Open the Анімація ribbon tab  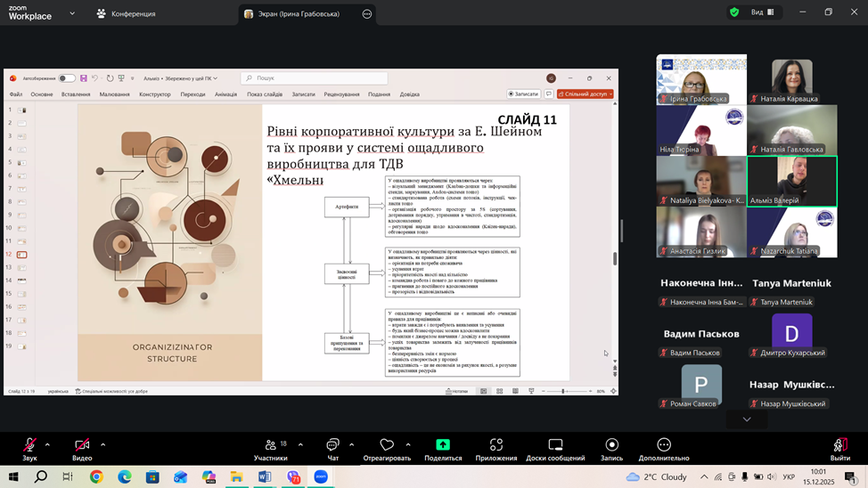pyautogui.click(x=225, y=94)
